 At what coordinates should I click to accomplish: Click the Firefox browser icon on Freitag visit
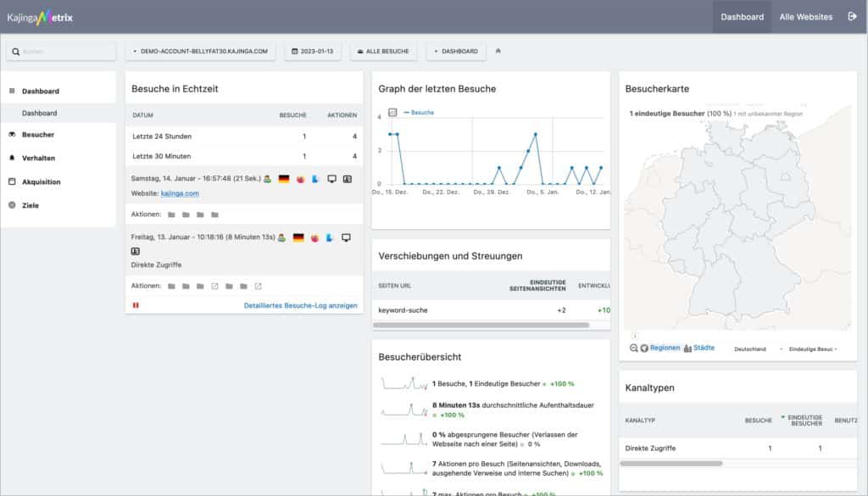point(315,238)
